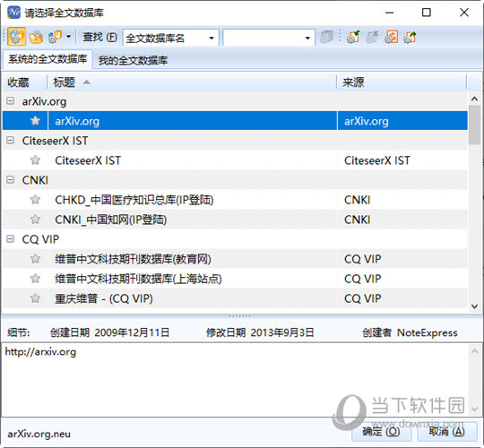Select the arXiv.org database title entry
This screenshot has width=484, height=448.
[77, 121]
